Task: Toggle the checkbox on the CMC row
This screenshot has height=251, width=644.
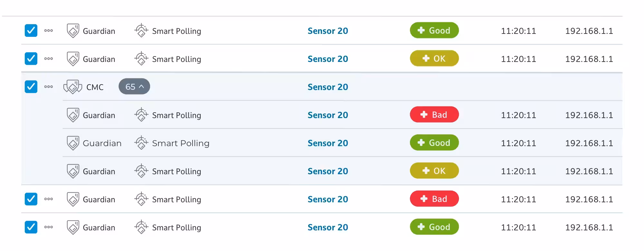Action: [31, 87]
